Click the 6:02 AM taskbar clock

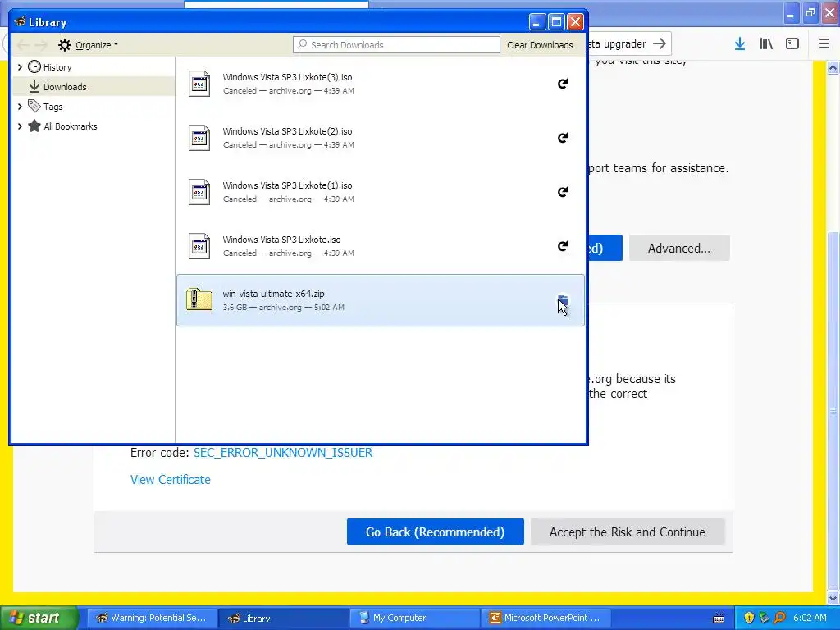(x=810, y=618)
